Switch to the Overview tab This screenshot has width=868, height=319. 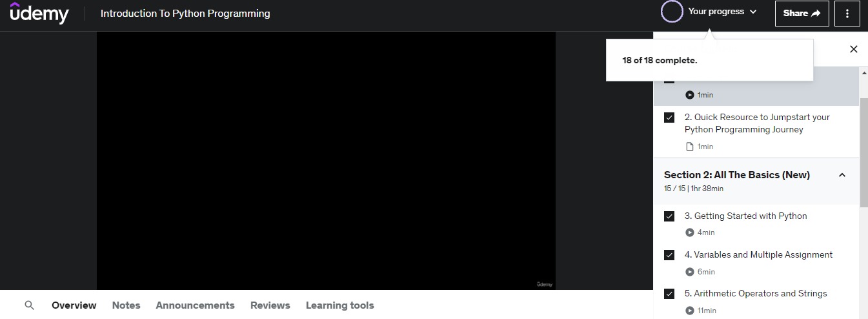pyautogui.click(x=74, y=305)
